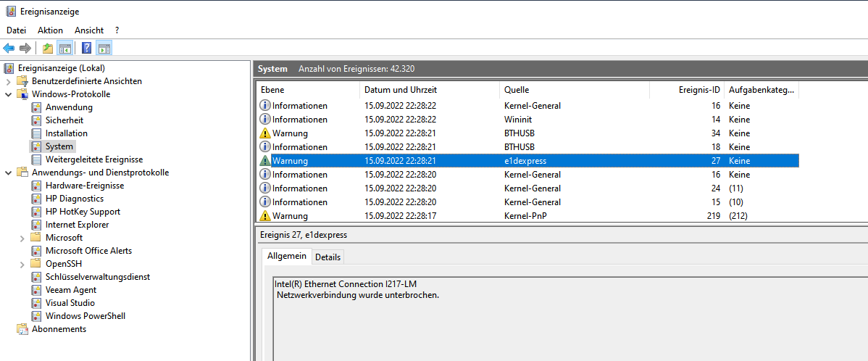This screenshot has height=361, width=868.
Task: Click the BTHUSB warning triangle icon
Action: [265, 133]
